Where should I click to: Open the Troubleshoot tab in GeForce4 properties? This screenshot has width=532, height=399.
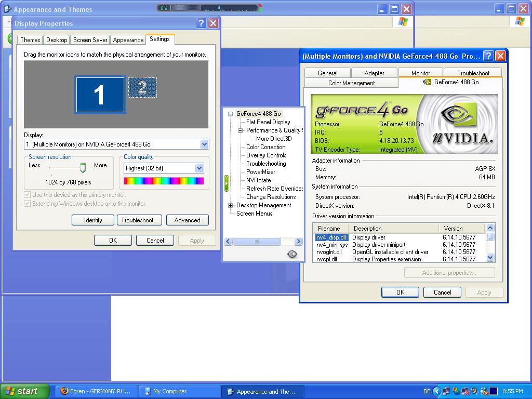(x=473, y=73)
